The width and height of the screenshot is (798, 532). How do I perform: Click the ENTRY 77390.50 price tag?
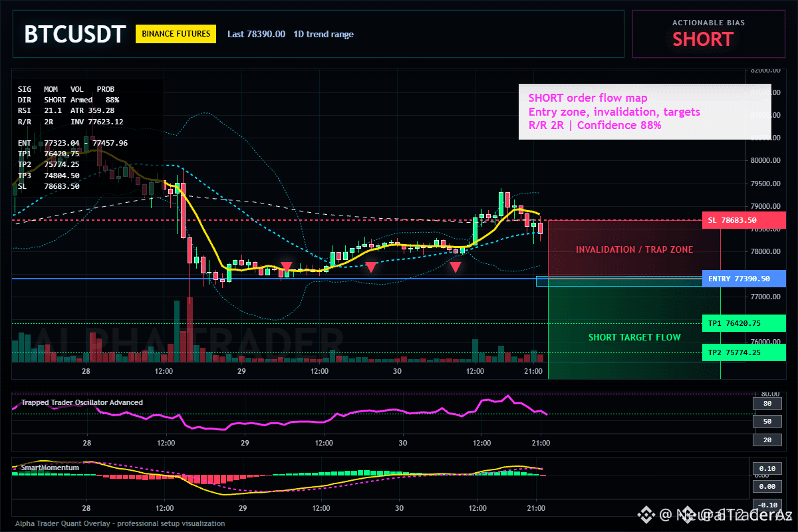[743, 279]
